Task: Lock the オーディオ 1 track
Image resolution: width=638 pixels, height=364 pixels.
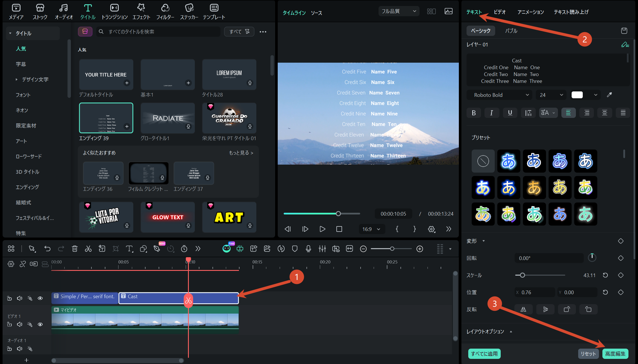Action: [9, 349]
